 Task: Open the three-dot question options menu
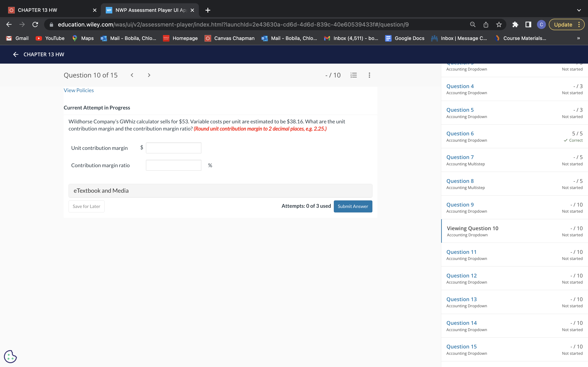point(369,75)
